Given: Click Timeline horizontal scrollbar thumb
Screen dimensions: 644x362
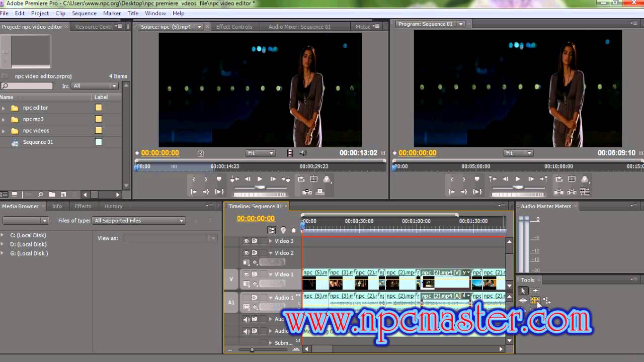Looking at the screenshot, I should point(322,349).
